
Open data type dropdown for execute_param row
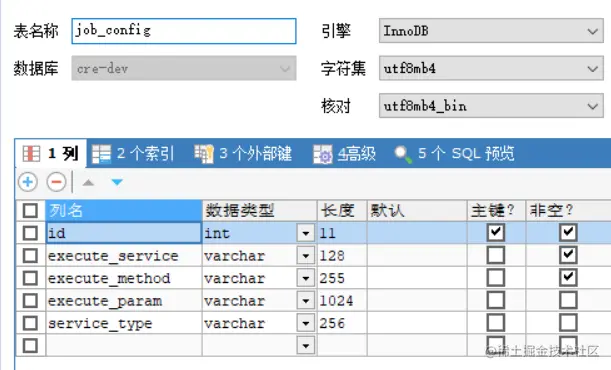pyautogui.click(x=306, y=301)
